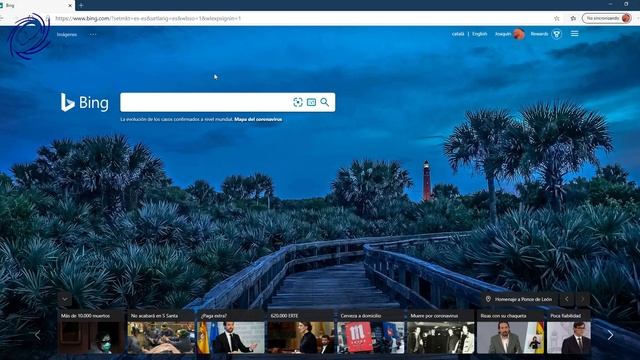
Task: Open the Mapa del coronavirus link
Action: click(x=258, y=119)
